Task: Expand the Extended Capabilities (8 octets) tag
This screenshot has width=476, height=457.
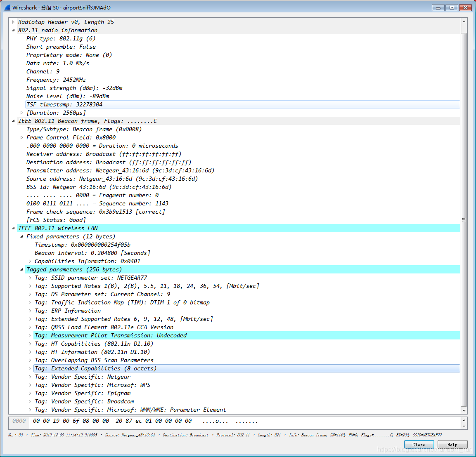Action: tap(30, 368)
